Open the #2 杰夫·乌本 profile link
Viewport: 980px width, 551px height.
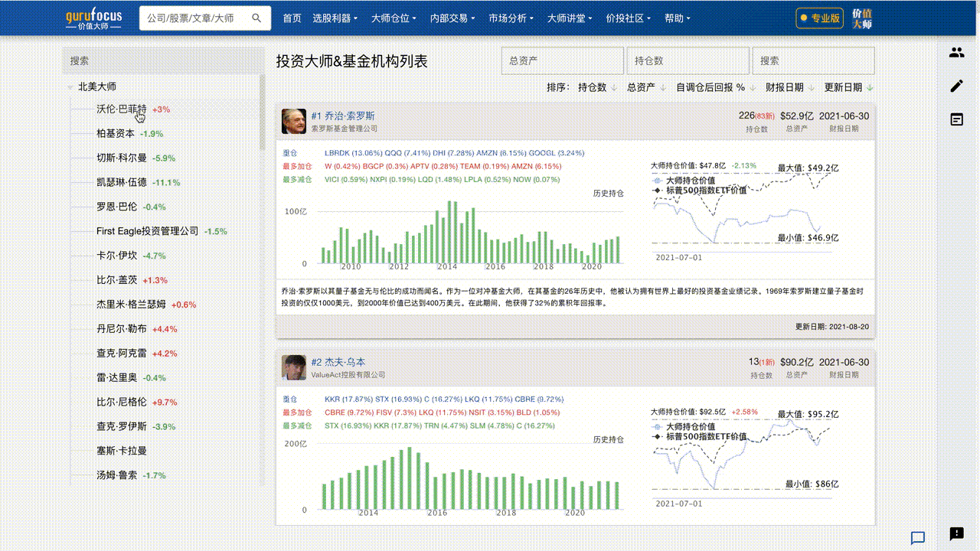click(338, 362)
